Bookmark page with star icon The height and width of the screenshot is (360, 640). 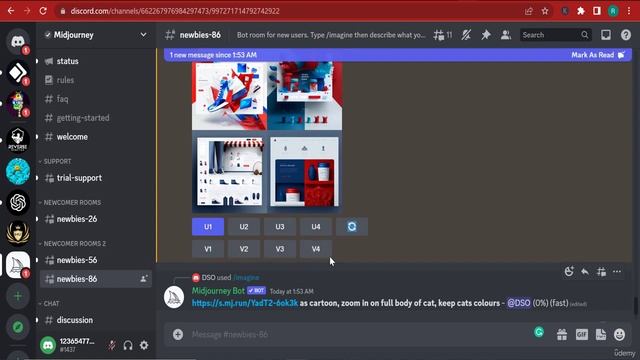click(545, 11)
